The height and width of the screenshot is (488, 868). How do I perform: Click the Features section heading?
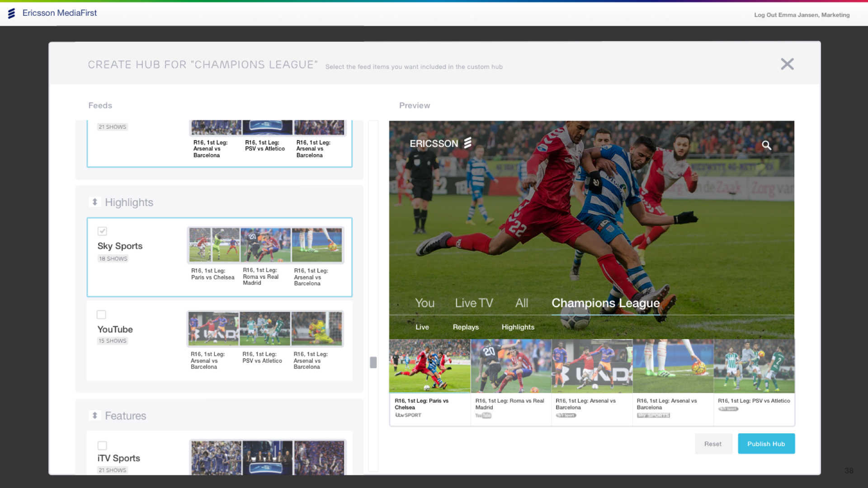(x=125, y=416)
